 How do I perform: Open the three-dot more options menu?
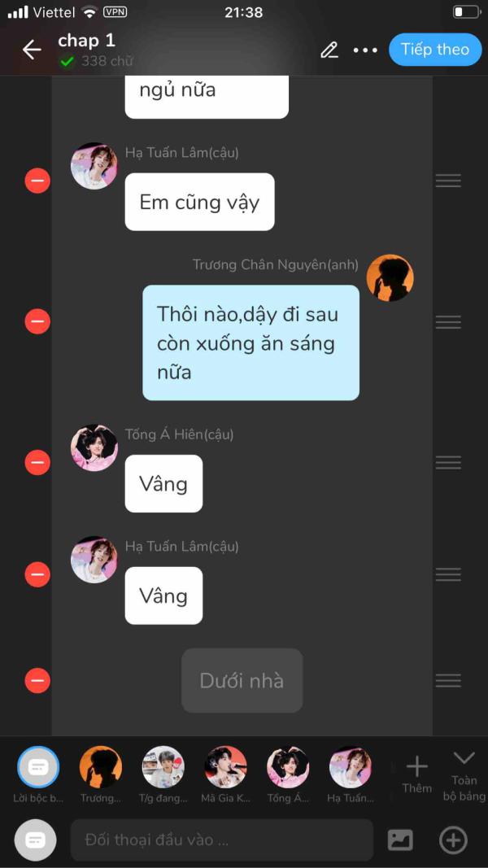365,50
